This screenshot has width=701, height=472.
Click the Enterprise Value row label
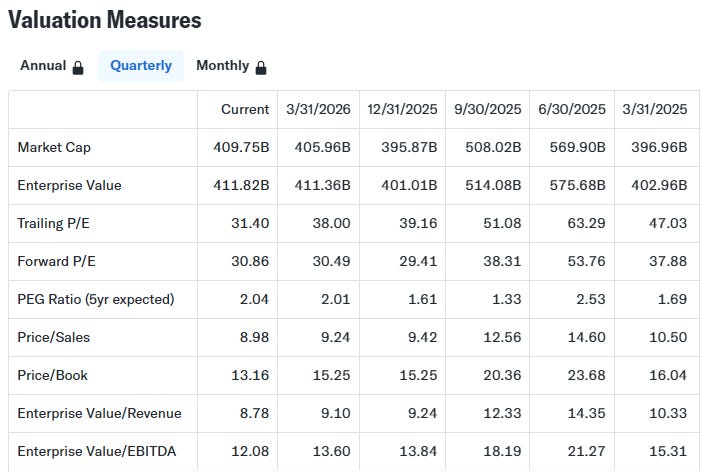coord(69,185)
